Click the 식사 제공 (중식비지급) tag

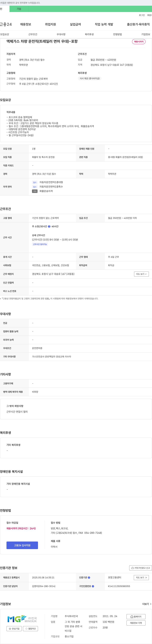[90, 78]
